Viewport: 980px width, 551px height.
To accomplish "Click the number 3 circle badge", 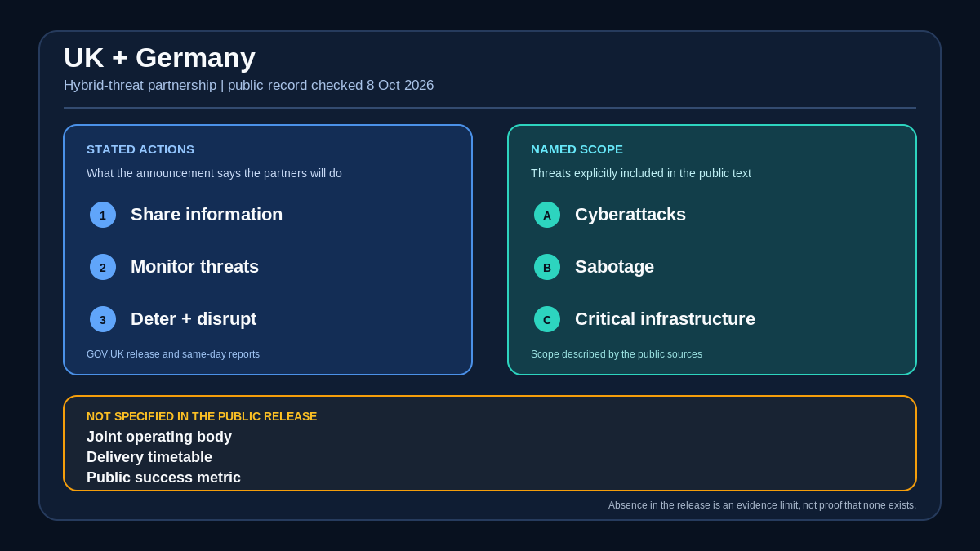I will click(x=103, y=319).
